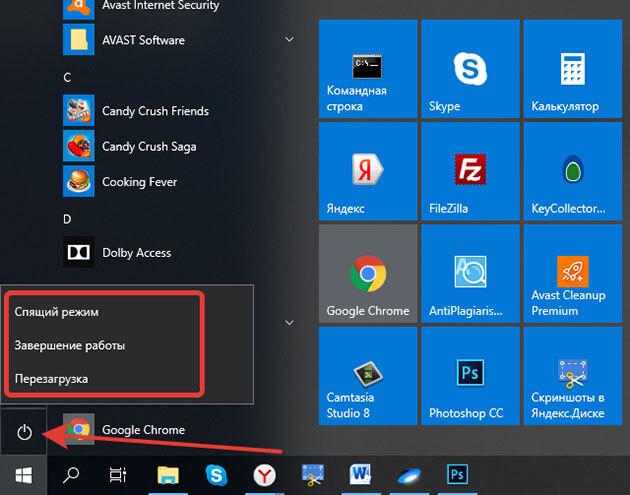Viewport: 630px width, 495px height.
Task: Launch the Camtasia Studio 8 tile
Action: (x=368, y=376)
